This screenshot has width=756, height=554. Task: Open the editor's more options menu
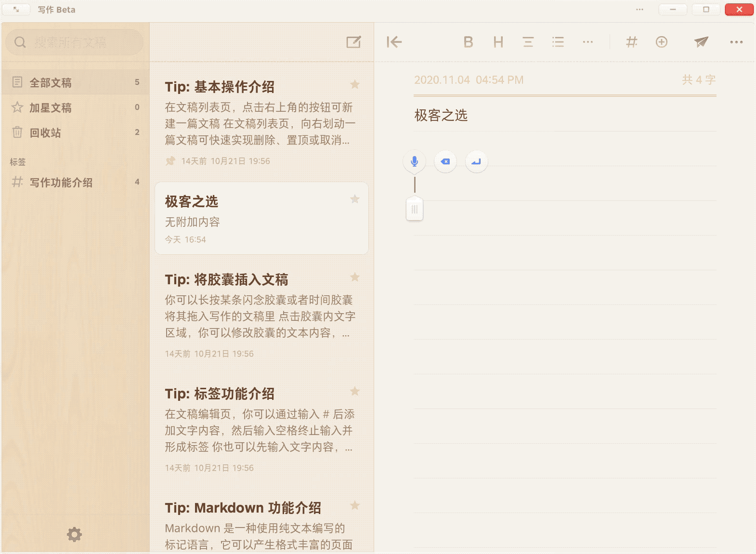(x=736, y=42)
